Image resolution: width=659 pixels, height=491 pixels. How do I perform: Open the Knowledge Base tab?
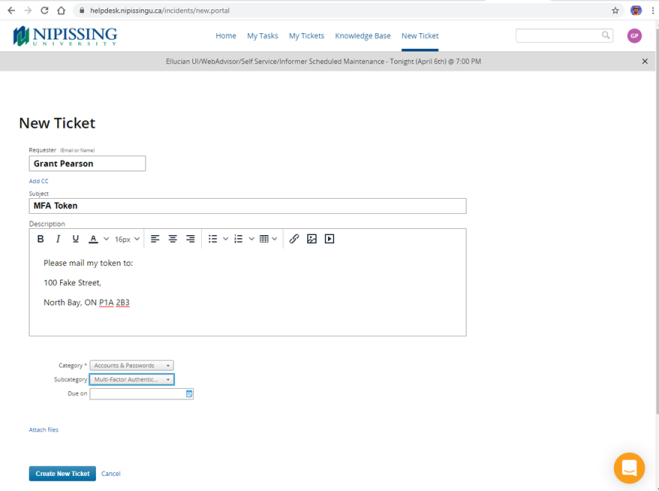pos(363,36)
